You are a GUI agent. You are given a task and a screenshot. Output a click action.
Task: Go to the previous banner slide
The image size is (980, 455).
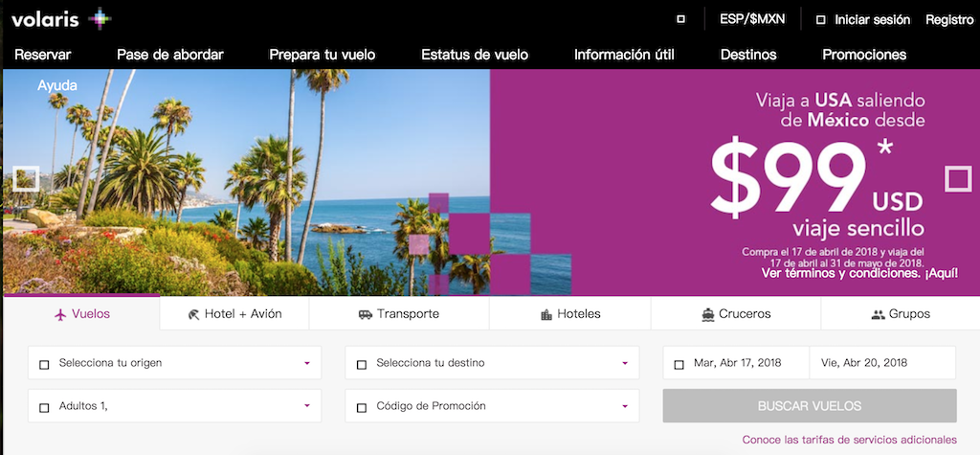pyautogui.click(x=26, y=179)
